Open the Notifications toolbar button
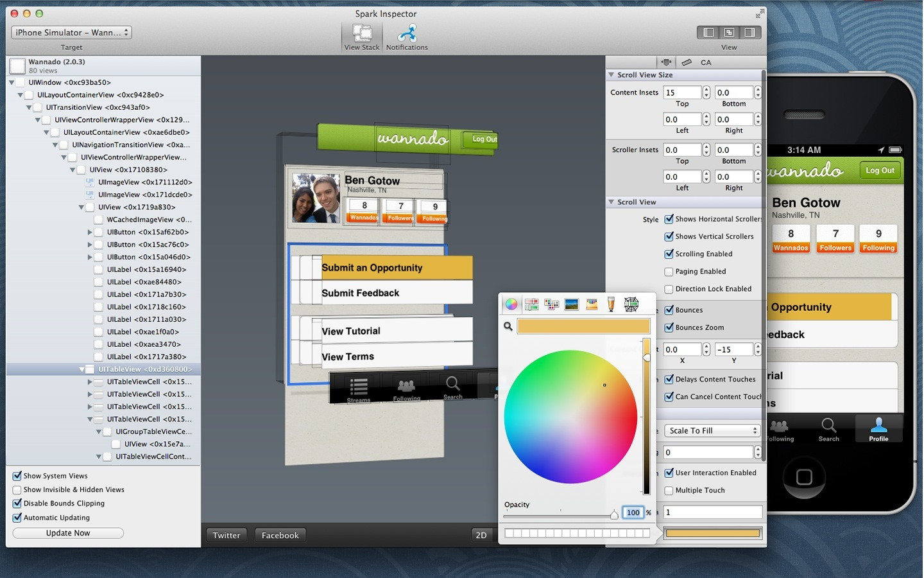Image resolution: width=924 pixels, height=578 pixels. point(407,37)
